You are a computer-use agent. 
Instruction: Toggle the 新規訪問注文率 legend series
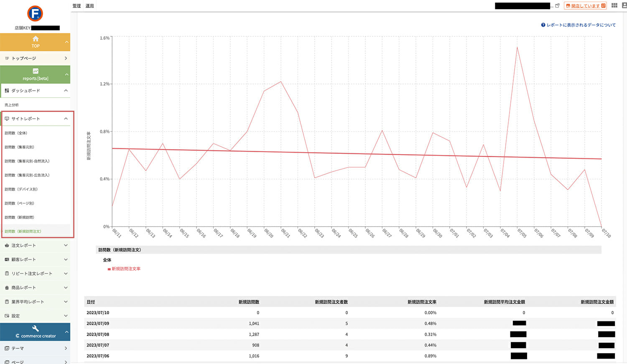coord(124,269)
